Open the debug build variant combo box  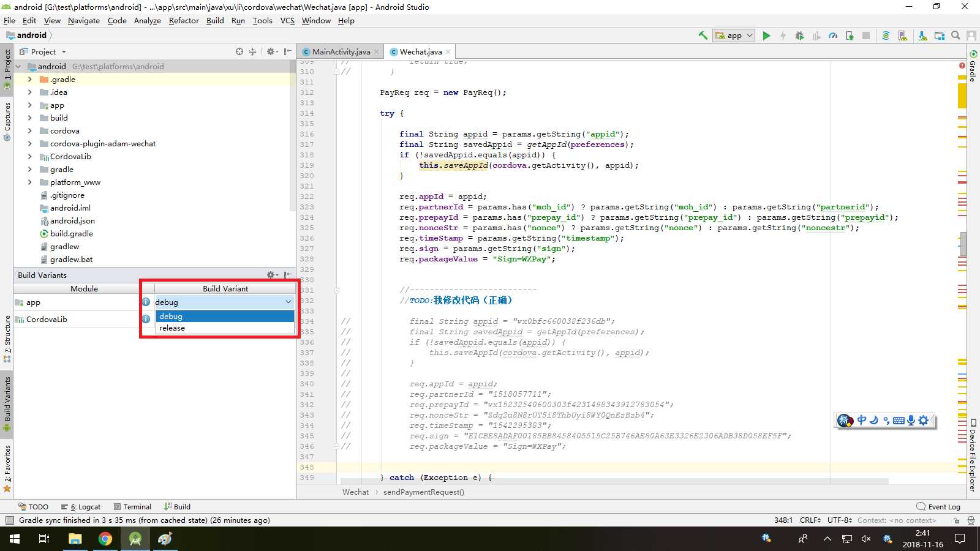pos(224,302)
